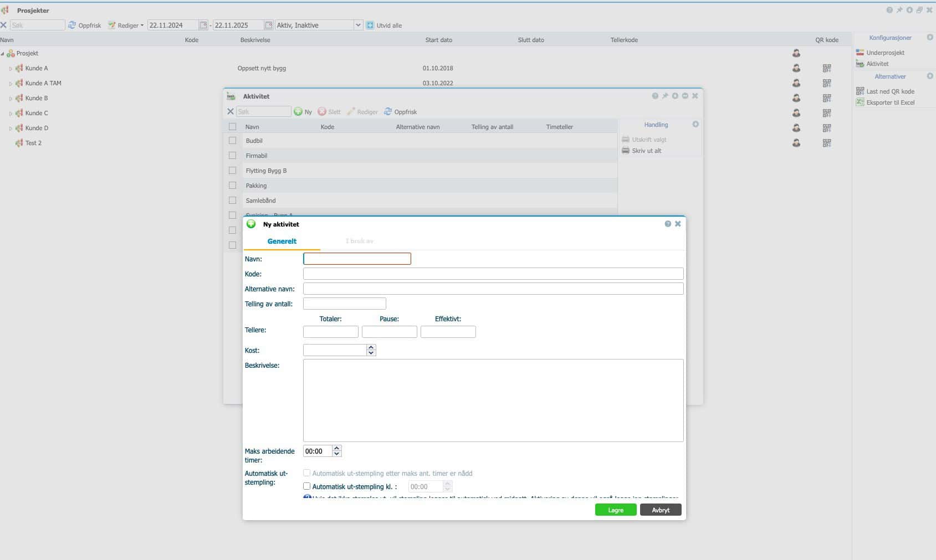Click Utvid alle to expand all projects
Screen dimensions: 936x560
[x=384, y=25]
